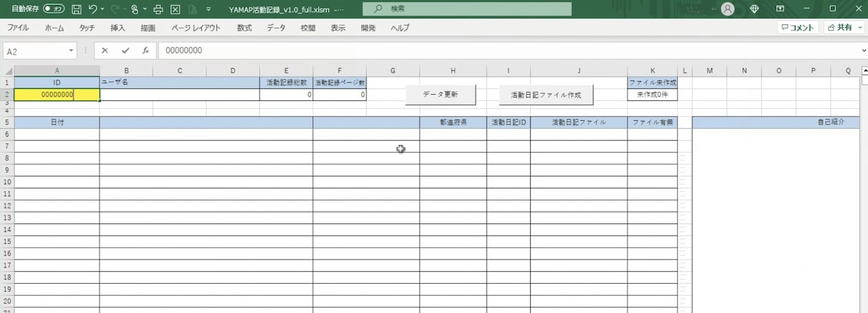This screenshot has height=313, width=868.
Task: Click the ID header cell
Action: coord(57,83)
